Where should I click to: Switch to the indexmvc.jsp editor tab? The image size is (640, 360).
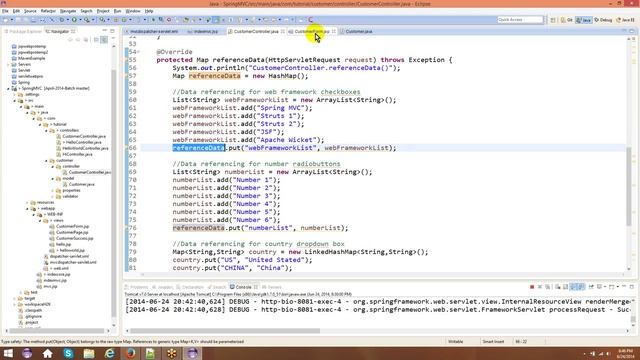tap(205, 31)
